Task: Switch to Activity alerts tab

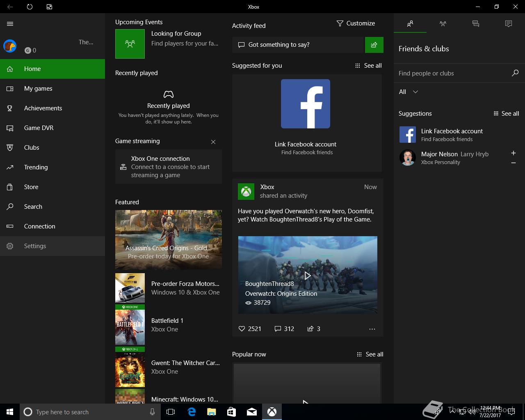Action: (509, 24)
